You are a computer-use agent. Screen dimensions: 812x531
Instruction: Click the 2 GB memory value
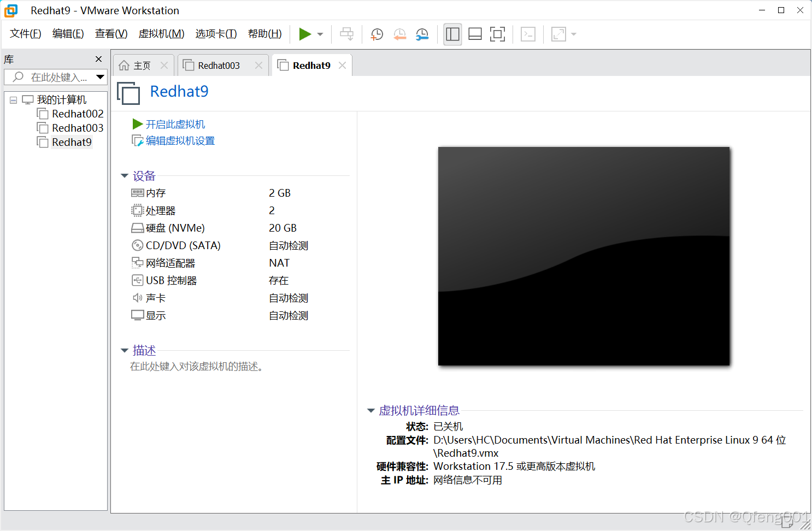coord(280,193)
